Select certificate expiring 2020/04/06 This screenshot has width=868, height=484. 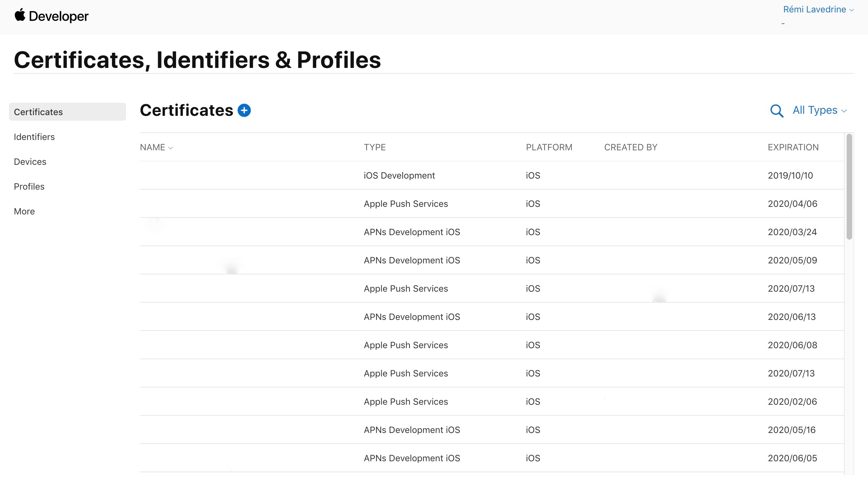tap(406, 204)
